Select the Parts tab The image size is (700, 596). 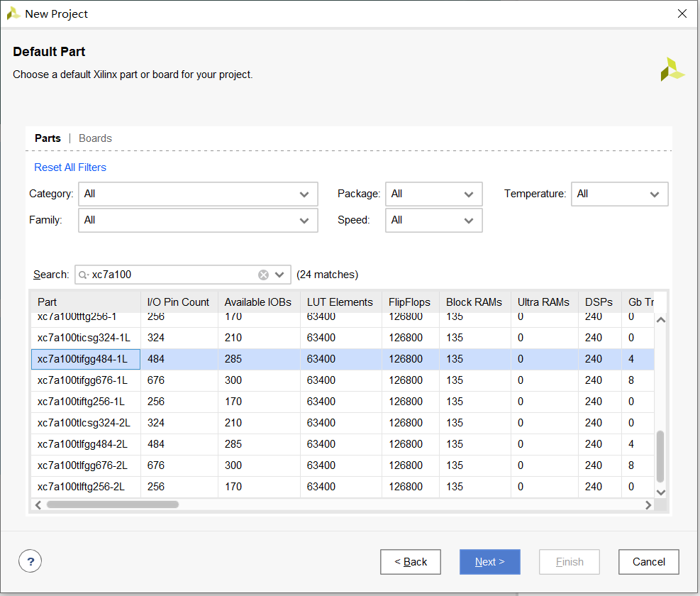48,138
